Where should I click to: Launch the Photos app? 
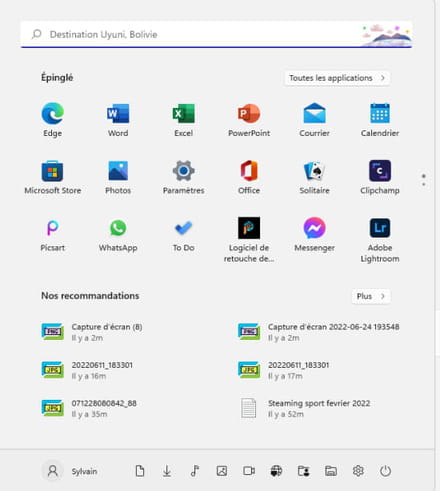coord(118,178)
